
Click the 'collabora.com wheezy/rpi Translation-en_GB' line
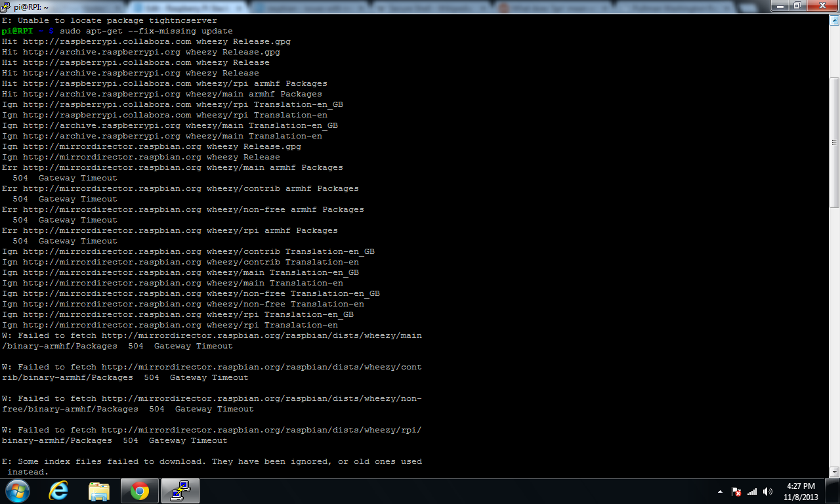[x=173, y=104]
